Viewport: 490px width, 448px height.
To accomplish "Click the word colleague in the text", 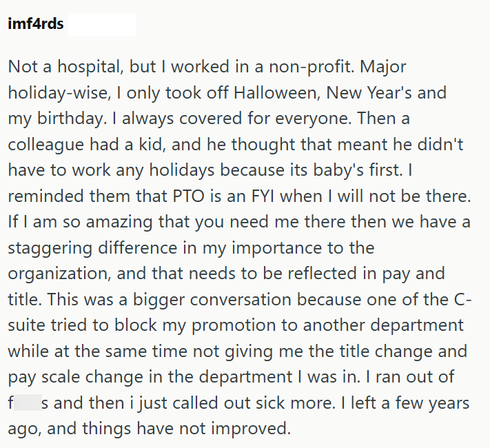I will point(46,145).
